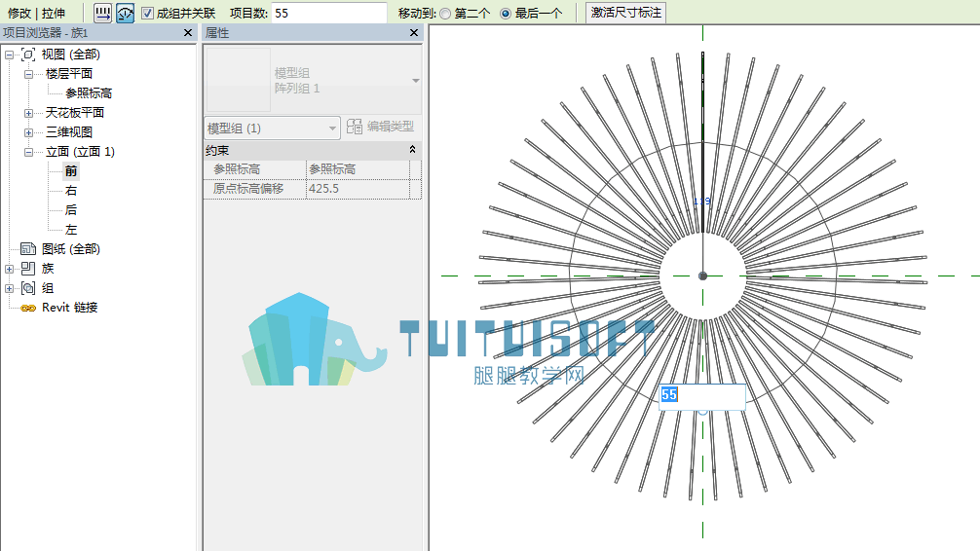Click the array rotation center point

coord(702,275)
